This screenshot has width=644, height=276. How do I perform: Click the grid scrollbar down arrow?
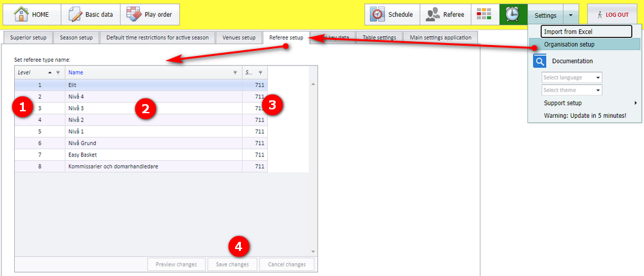click(313, 252)
